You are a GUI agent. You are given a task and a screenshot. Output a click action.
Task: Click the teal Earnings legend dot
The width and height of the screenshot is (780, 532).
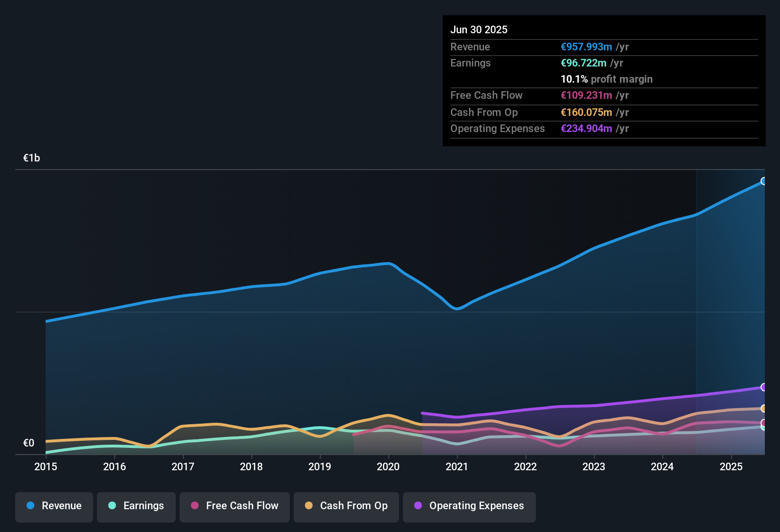click(112, 505)
